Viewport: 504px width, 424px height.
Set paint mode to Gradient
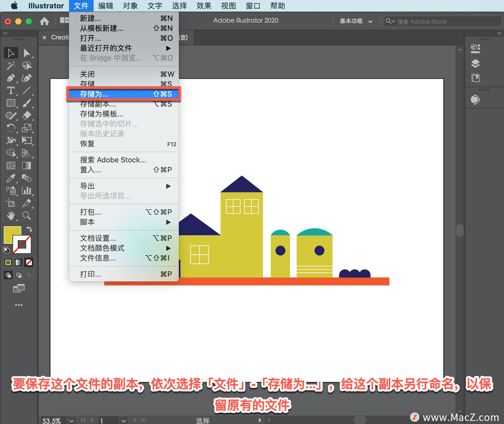click(x=19, y=262)
